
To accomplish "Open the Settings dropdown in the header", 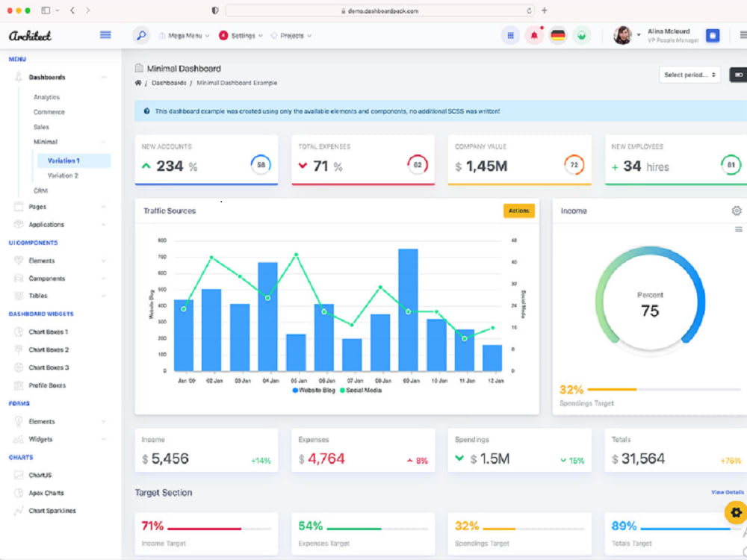I will 241,36.
